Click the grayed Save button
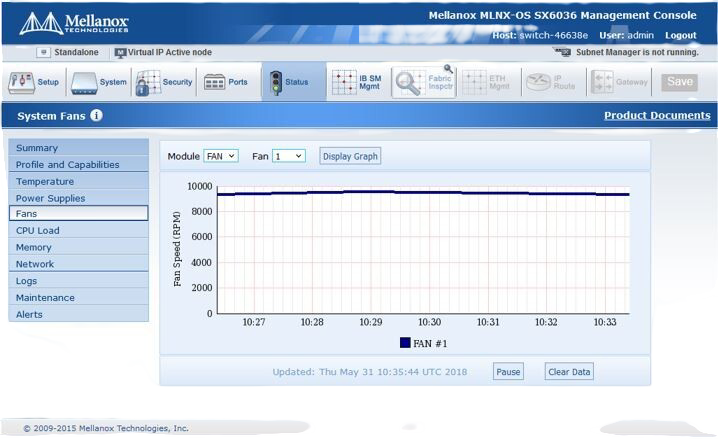Image resolution: width=718 pixels, height=442 pixels. pos(680,82)
